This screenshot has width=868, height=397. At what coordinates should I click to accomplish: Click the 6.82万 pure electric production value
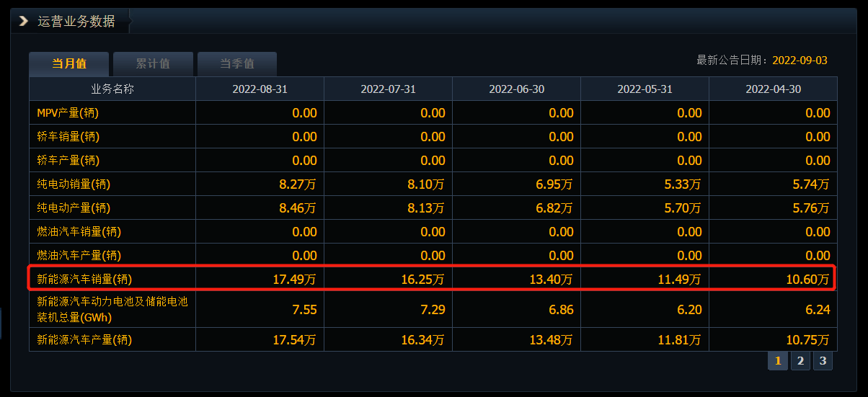pos(554,208)
